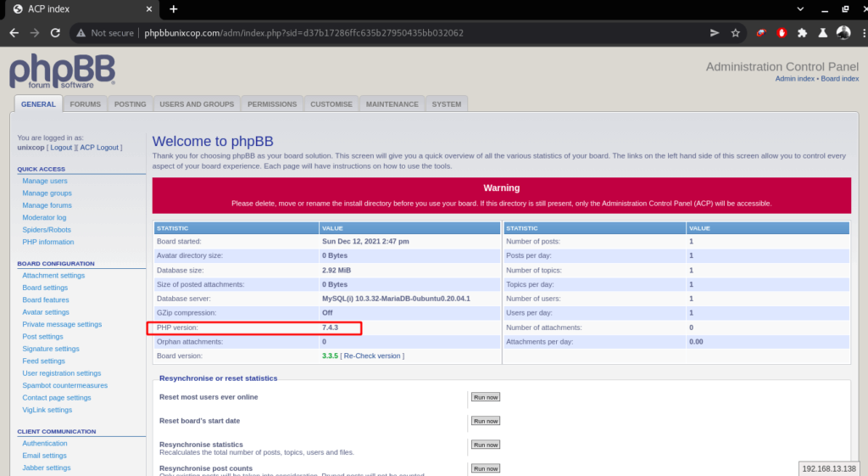Click the 2.92 MiB database size value
This screenshot has width=868, height=476.
[x=337, y=271]
